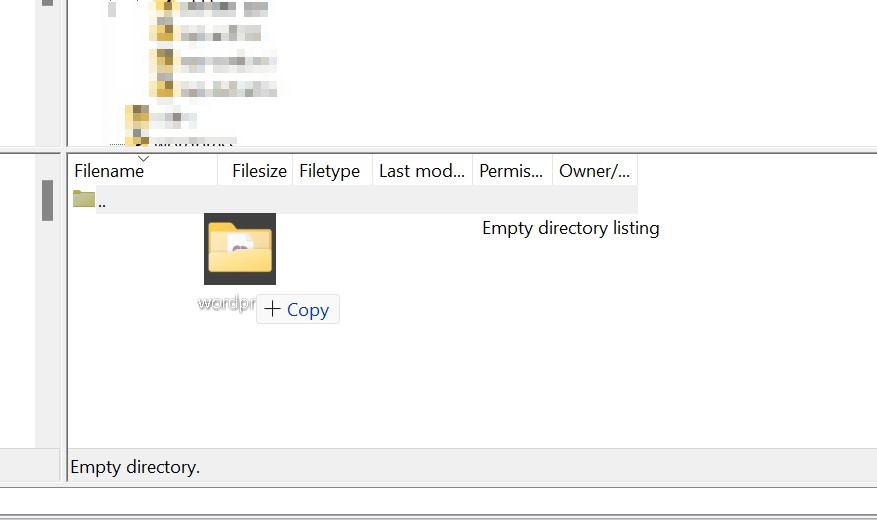Sort file list by Filename column
This screenshot has width=877, height=520.
[109, 171]
